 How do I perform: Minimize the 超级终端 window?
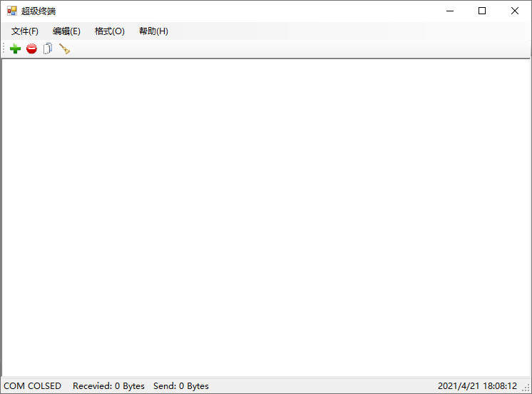coord(450,11)
